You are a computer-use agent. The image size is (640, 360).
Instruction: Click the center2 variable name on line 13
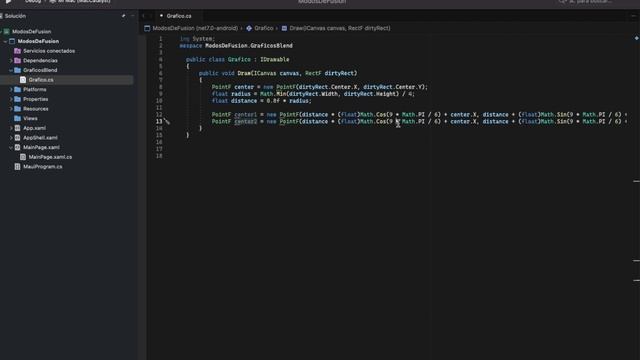(245, 122)
